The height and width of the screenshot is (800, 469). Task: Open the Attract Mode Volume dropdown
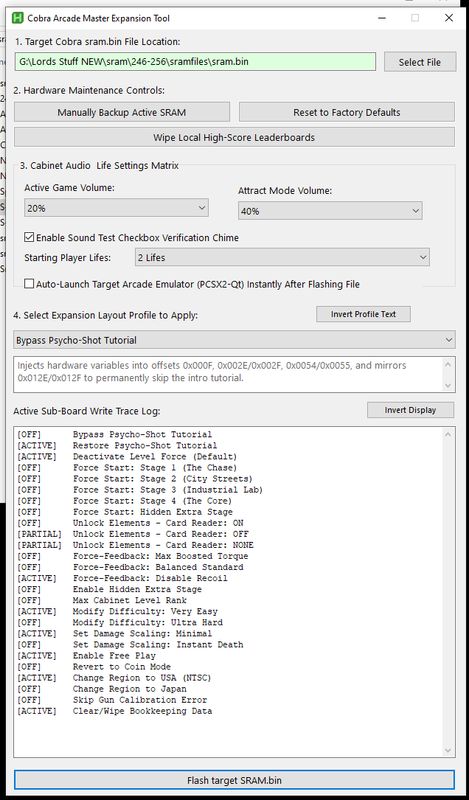click(x=330, y=211)
